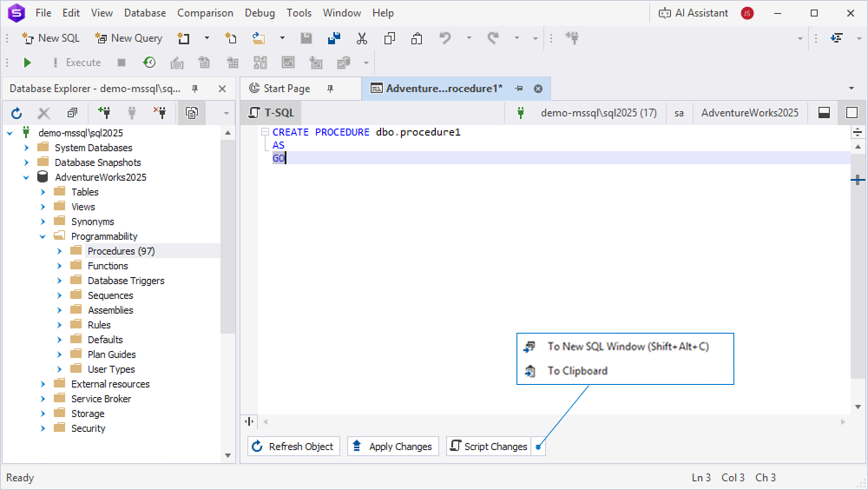Open the Debug menu

point(260,13)
